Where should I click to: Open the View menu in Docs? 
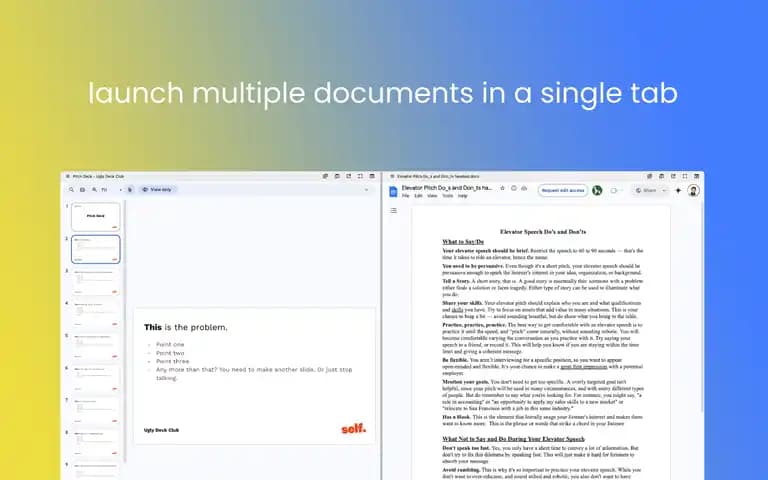(432, 196)
